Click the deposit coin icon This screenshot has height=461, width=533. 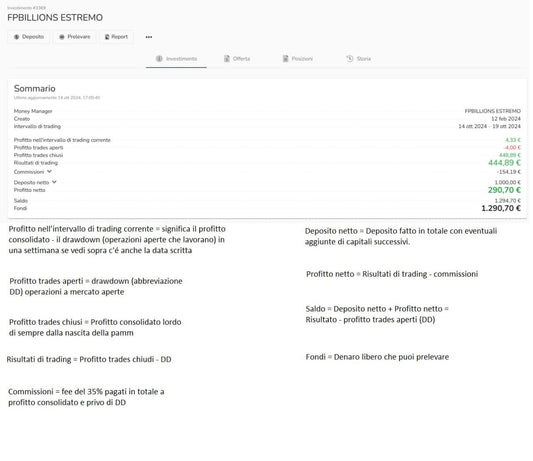(x=16, y=37)
